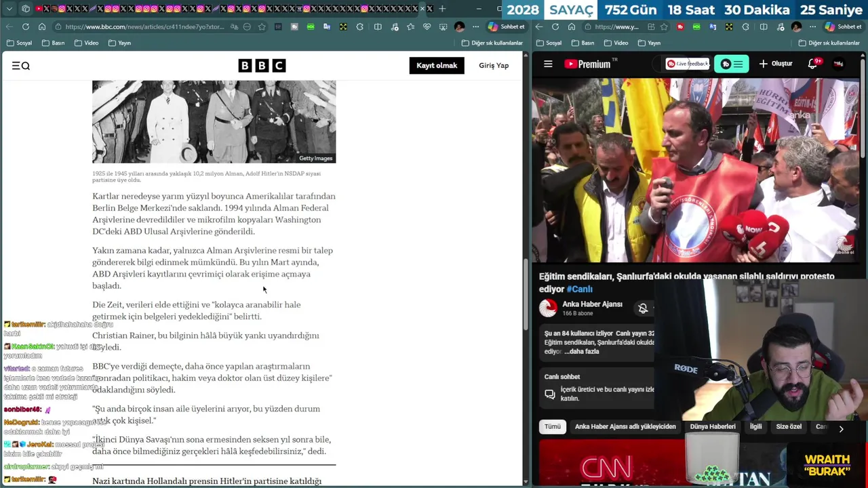Click Giriş Yap on BBC
The height and width of the screenshot is (488, 868).
point(494,65)
